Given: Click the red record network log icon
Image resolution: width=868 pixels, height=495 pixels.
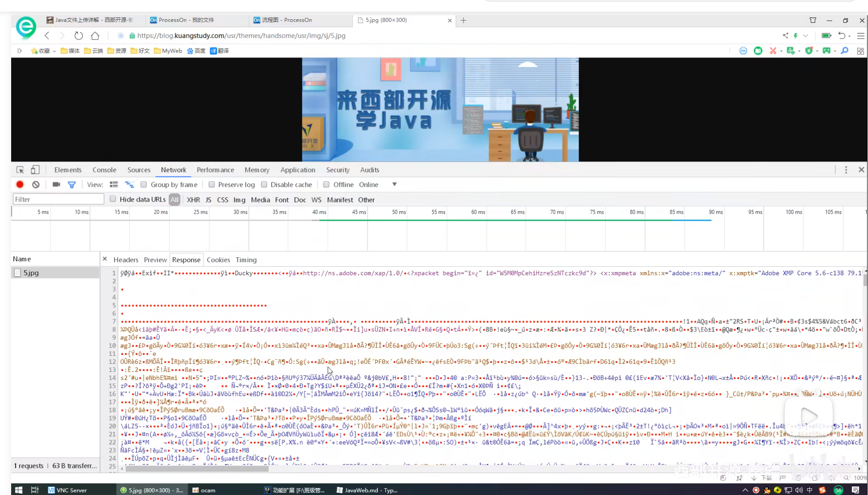Looking at the screenshot, I should 20,185.
